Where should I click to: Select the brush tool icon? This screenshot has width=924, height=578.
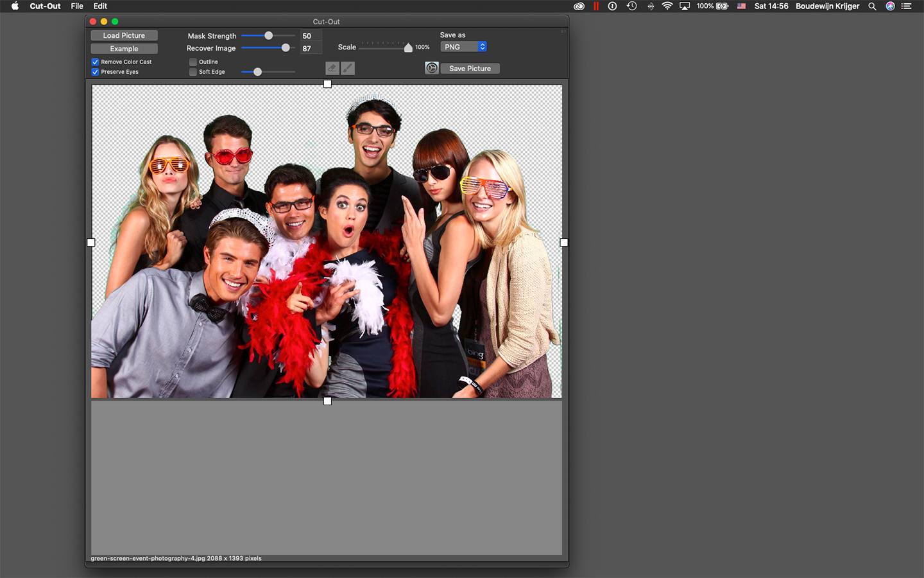point(348,68)
